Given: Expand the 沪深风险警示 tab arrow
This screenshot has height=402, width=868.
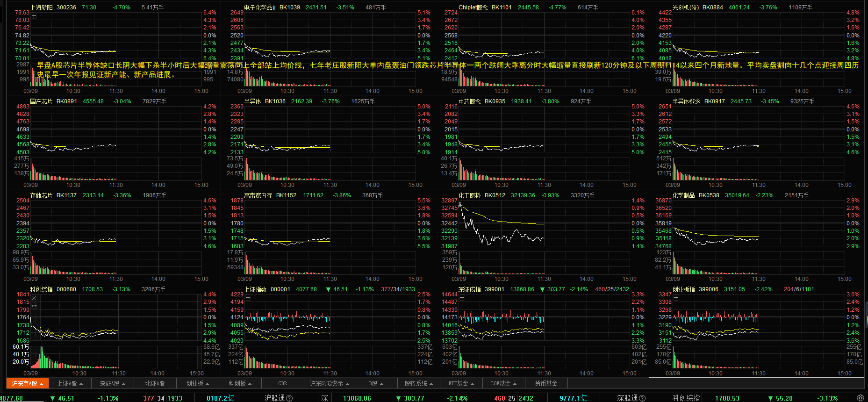Looking at the screenshot, I should (347, 384).
